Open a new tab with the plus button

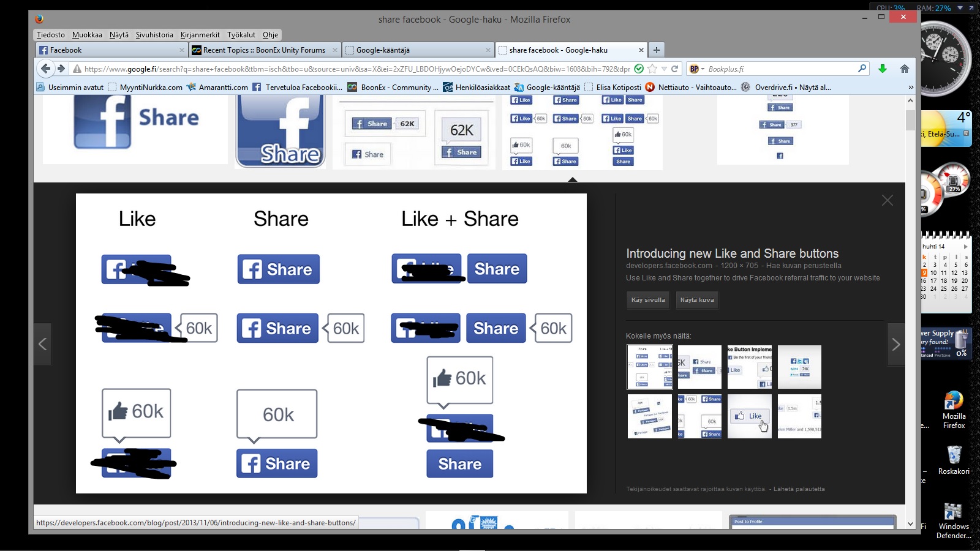[x=657, y=50]
